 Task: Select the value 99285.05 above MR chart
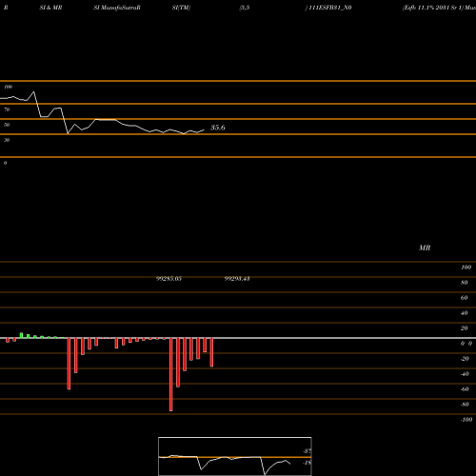(169, 279)
